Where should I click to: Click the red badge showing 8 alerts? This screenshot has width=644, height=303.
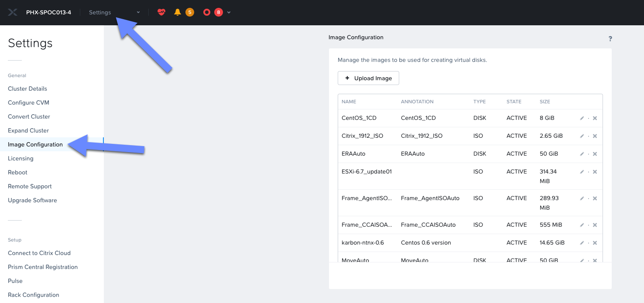[x=218, y=12]
